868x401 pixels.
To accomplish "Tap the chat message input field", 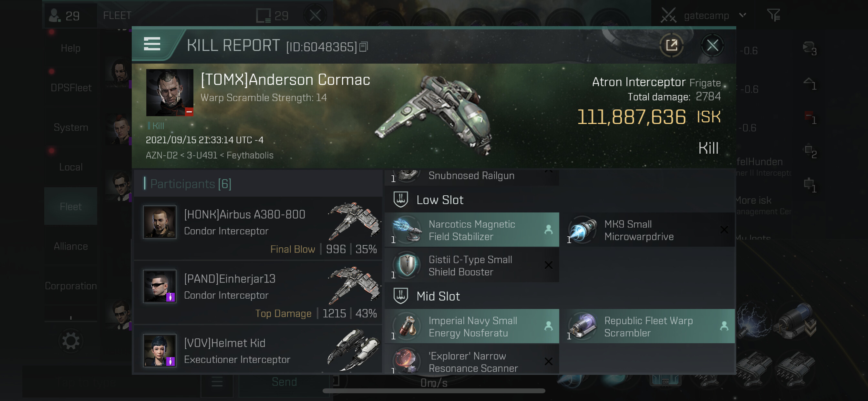I will pyautogui.click(x=111, y=383).
